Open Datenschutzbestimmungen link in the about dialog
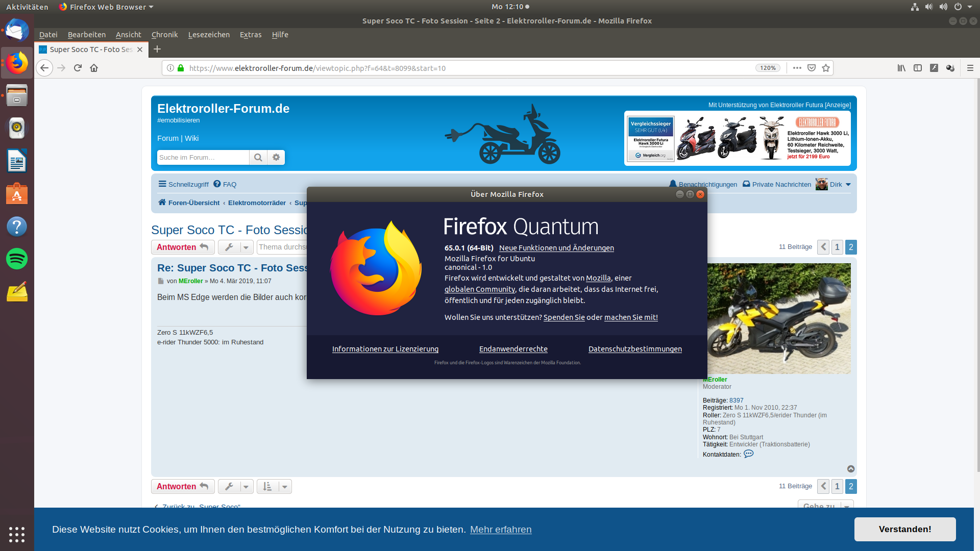This screenshot has width=980, height=551. 635,349
